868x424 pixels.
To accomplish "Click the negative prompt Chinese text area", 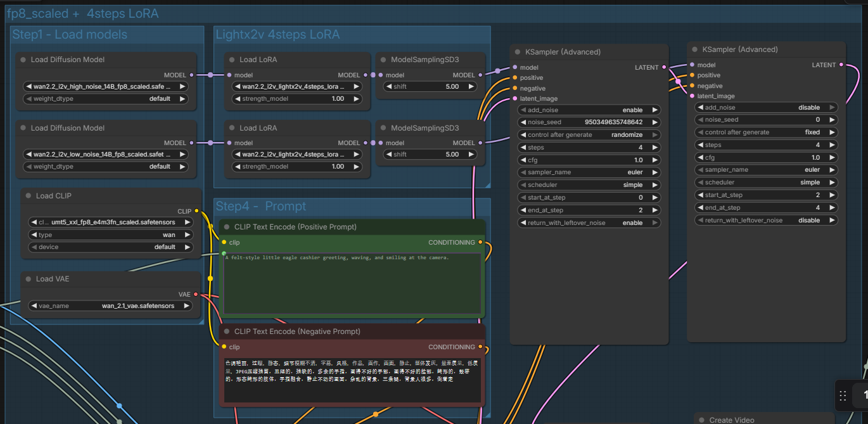I will click(x=352, y=379).
